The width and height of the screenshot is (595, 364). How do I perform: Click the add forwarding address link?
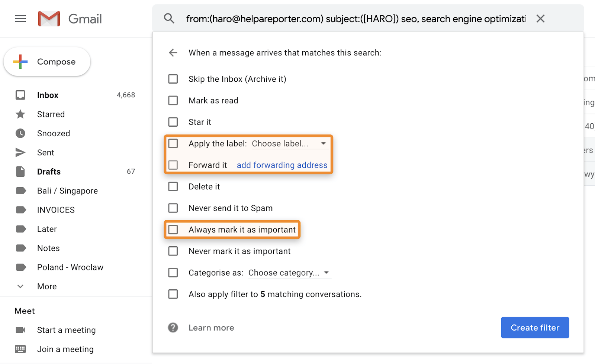pyautogui.click(x=282, y=165)
